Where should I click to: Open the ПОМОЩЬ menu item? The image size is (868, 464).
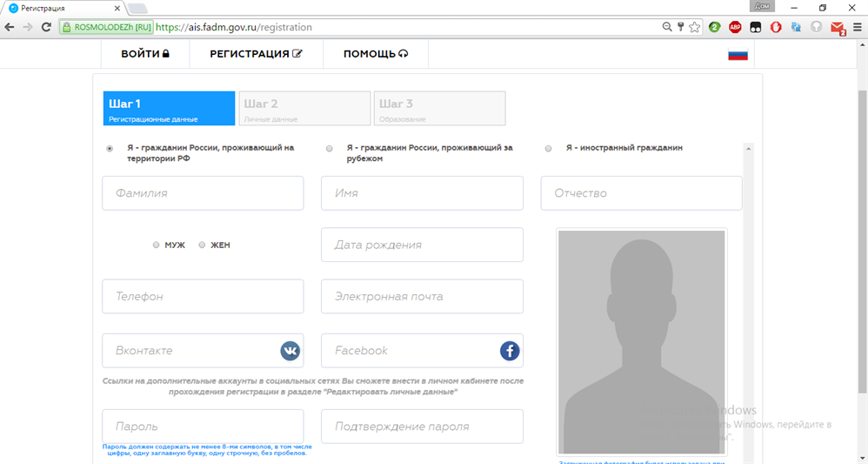pyautogui.click(x=376, y=54)
